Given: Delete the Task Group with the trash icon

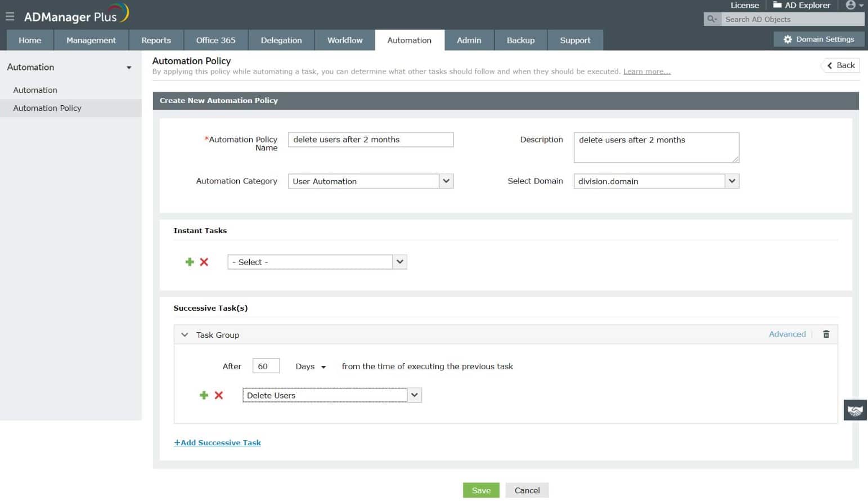Looking at the screenshot, I should click(826, 334).
